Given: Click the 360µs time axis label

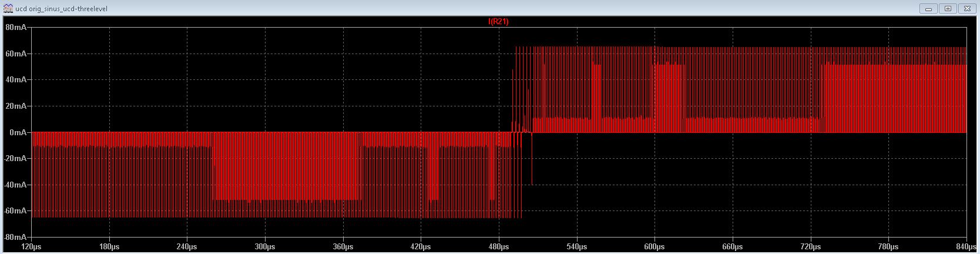Looking at the screenshot, I should (x=343, y=246).
